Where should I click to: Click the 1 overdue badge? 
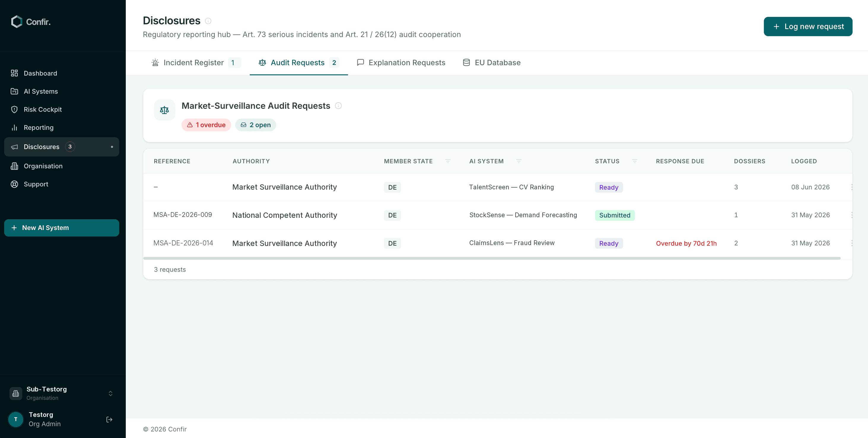206,125
